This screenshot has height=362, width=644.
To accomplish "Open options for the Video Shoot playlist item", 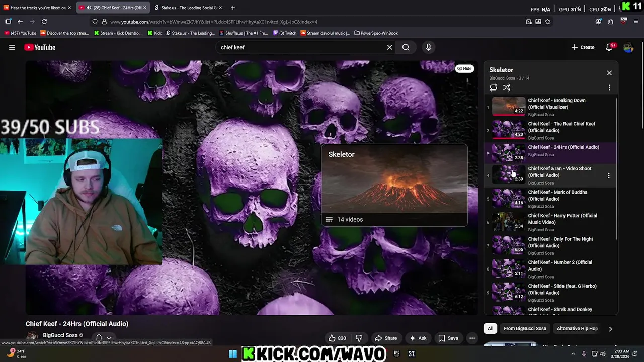I will (609, 175).
